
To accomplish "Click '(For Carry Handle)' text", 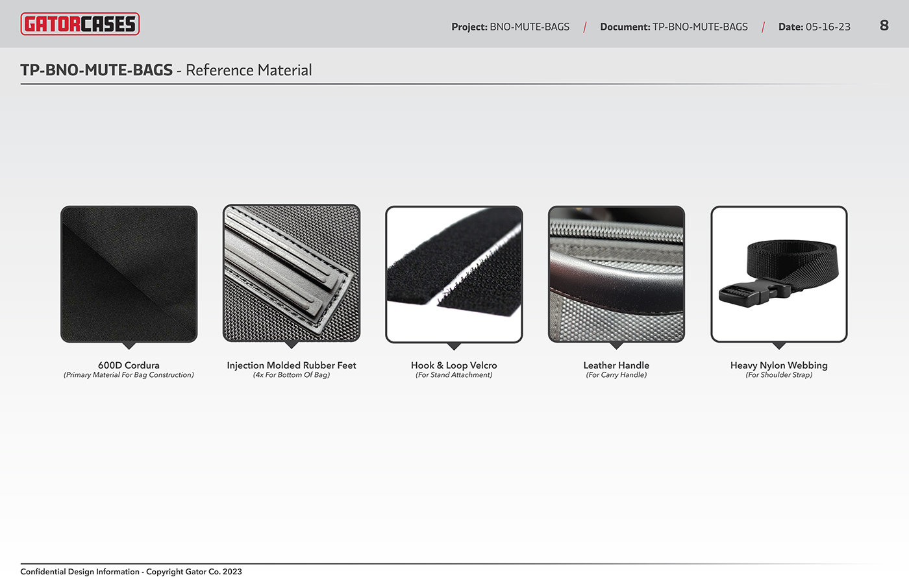I will point(616,375).
